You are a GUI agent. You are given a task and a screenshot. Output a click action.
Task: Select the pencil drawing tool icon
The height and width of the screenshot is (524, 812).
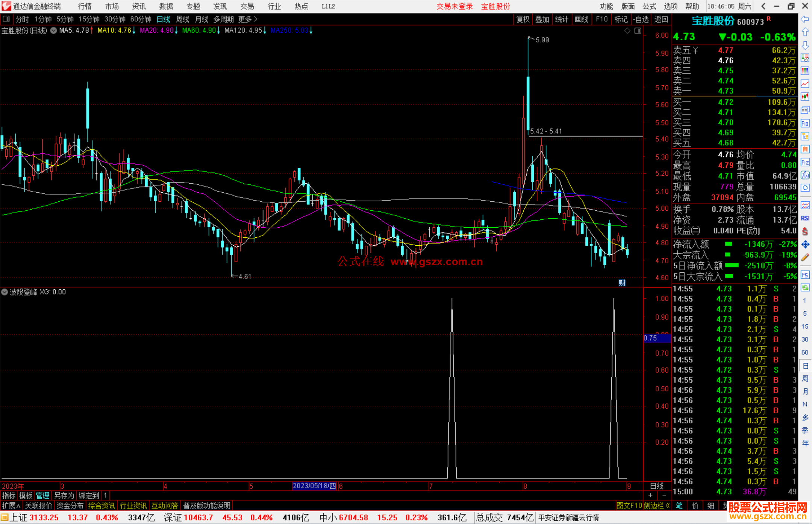coord(805,257)
